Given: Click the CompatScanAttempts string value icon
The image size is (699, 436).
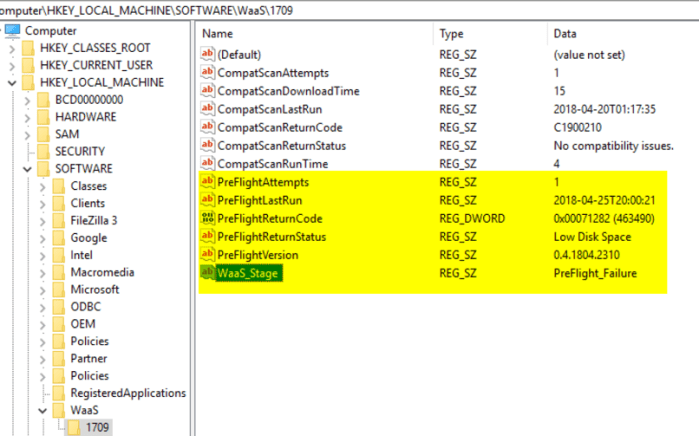Looking at the screenshot, I should [208, 73].
